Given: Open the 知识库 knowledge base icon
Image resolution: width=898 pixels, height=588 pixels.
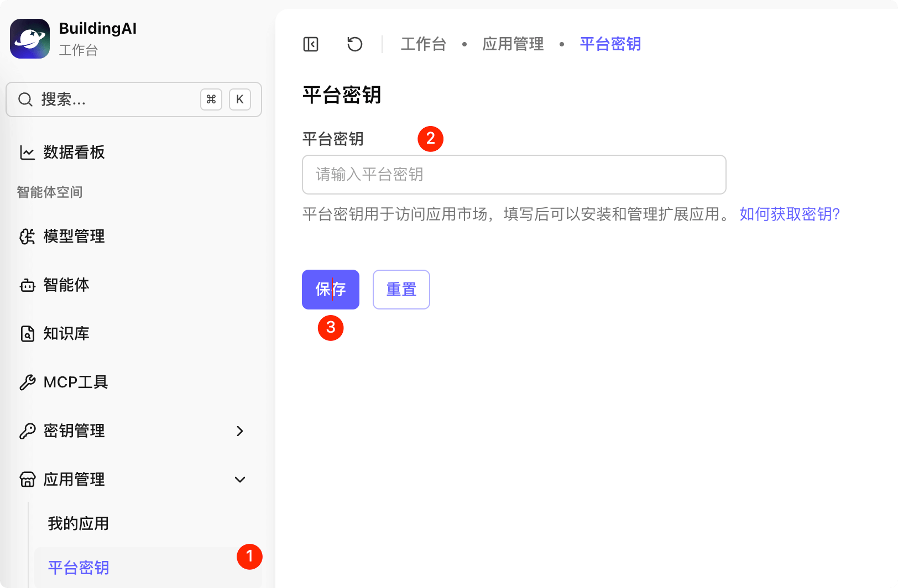Looking at the screenshot, I should [x=27, y=333].
